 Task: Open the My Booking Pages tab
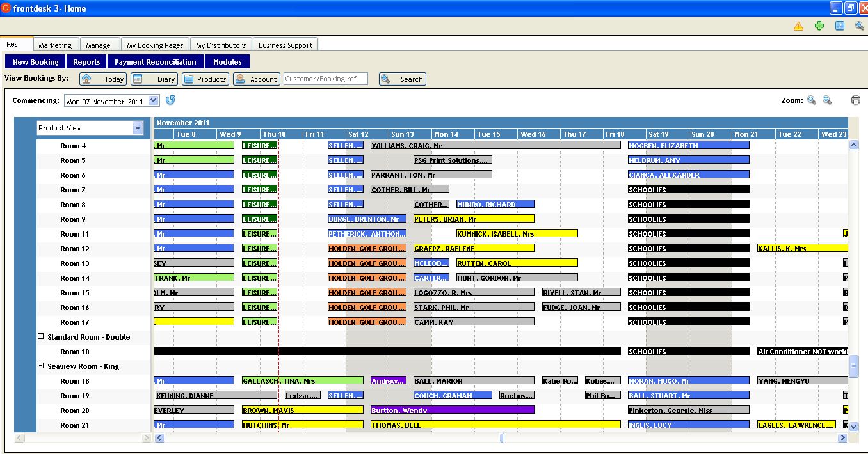tap(155, 45)
